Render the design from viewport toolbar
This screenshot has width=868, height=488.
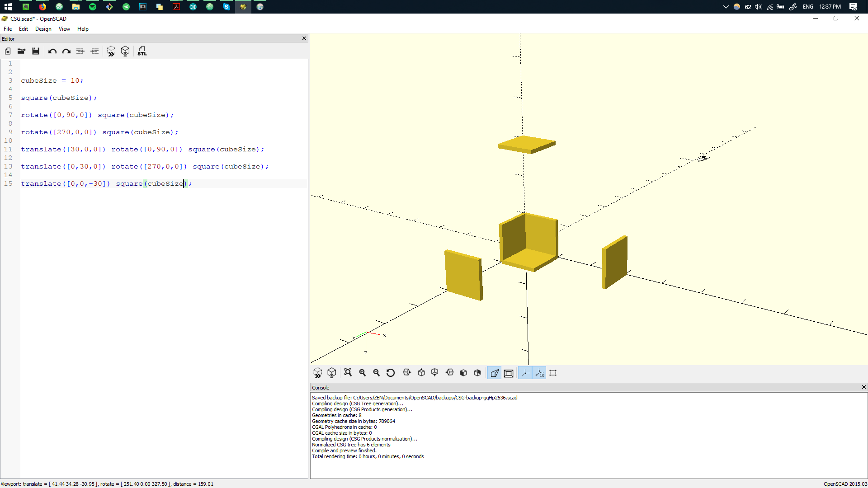coord(332,373)
